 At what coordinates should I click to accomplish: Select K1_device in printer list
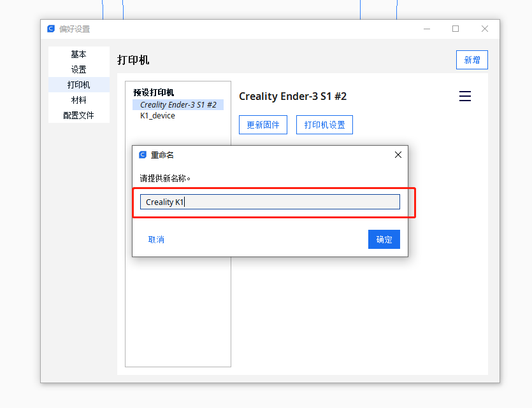coord(158,116)
